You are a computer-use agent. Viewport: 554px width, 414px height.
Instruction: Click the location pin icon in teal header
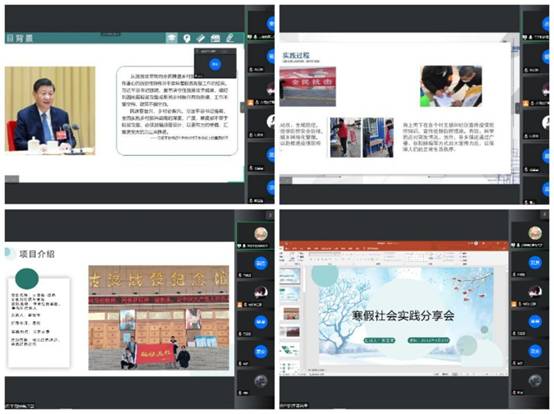click(x=187, y=38)
